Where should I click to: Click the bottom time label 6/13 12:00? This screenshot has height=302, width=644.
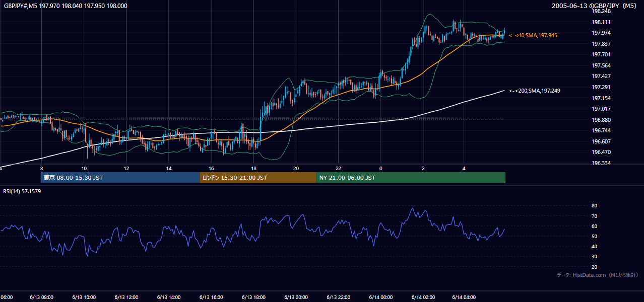tap(126, 297)
